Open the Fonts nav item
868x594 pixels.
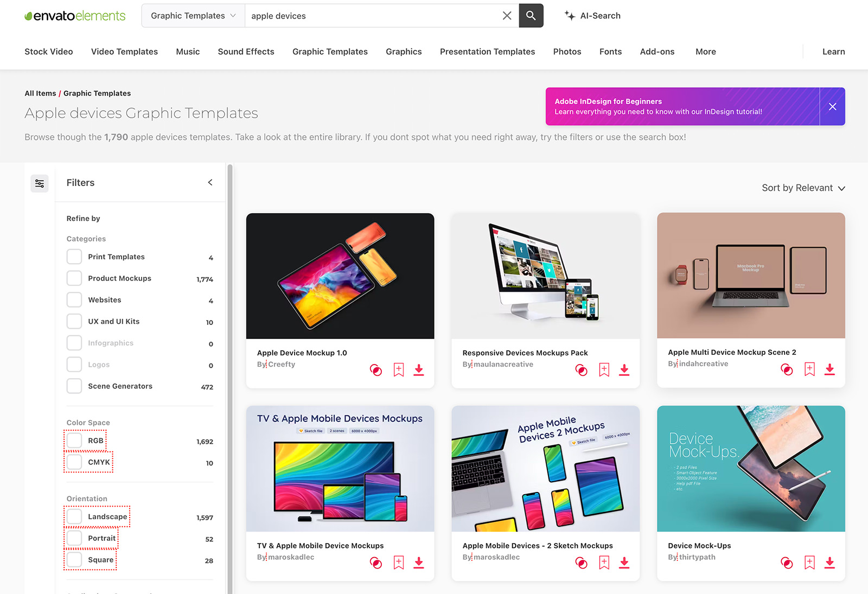610,52
